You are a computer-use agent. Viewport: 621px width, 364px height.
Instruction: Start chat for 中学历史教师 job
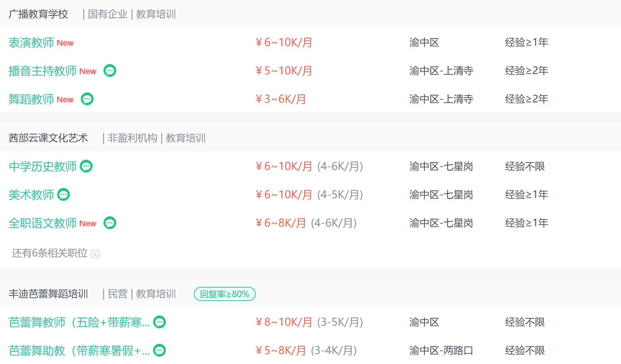(x=86, y=166)
